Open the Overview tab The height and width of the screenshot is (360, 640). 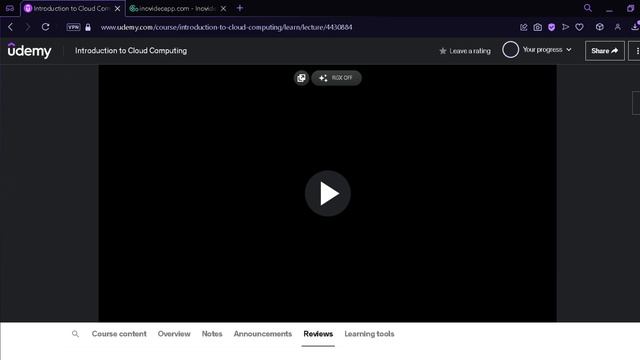[174, 334]
